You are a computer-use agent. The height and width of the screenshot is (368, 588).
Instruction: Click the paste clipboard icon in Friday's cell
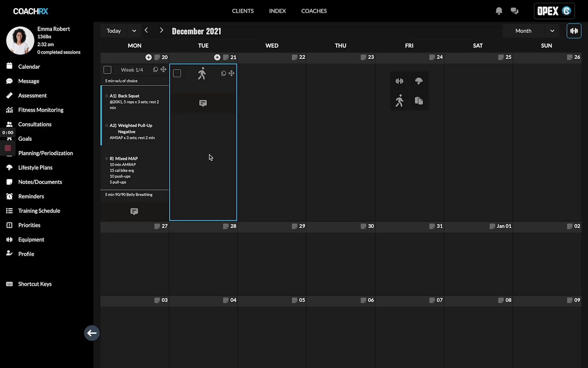(x=418, y=101)
